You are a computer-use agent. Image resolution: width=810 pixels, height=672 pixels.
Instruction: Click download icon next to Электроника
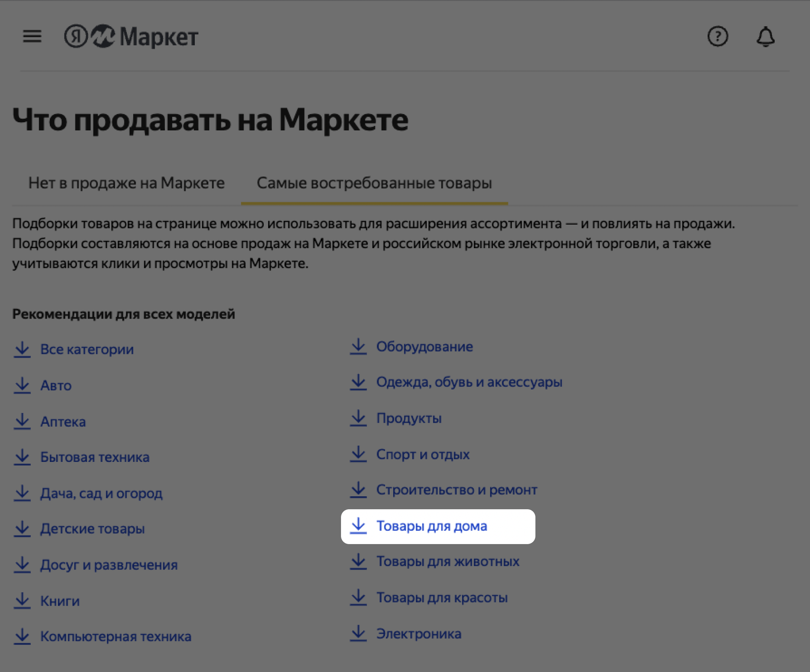point(358,634)
